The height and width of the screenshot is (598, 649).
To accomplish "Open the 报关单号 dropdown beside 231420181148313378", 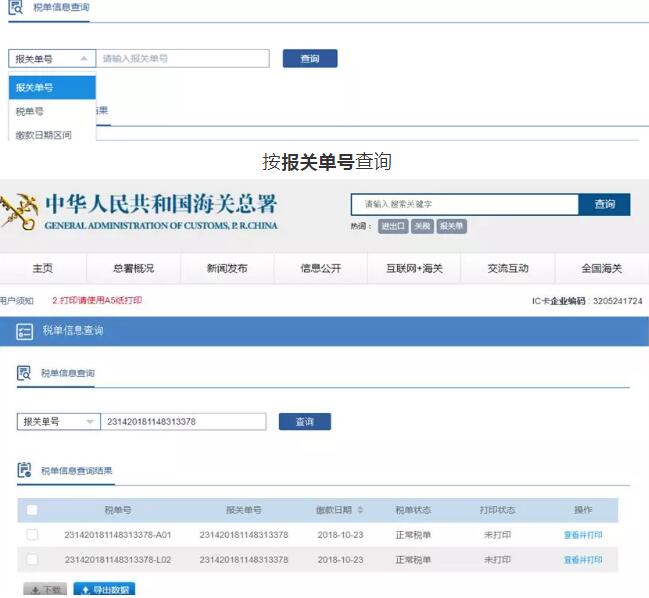I will pyautogui.click(x=59, y=422).
